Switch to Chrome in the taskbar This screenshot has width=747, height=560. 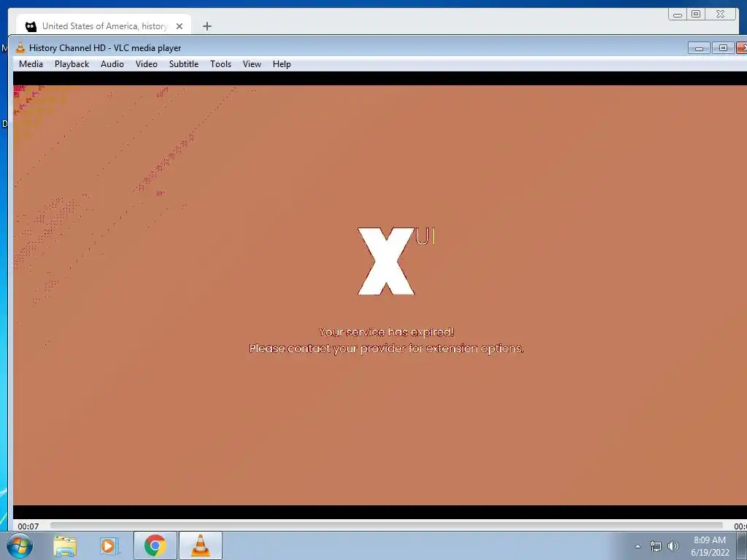(x=155, y=545)
